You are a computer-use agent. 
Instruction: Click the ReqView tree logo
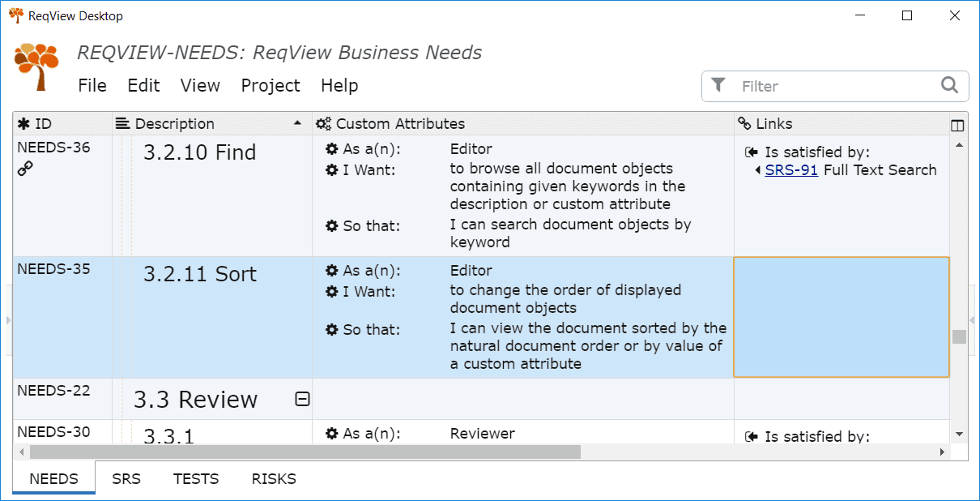tap(36, 66)
